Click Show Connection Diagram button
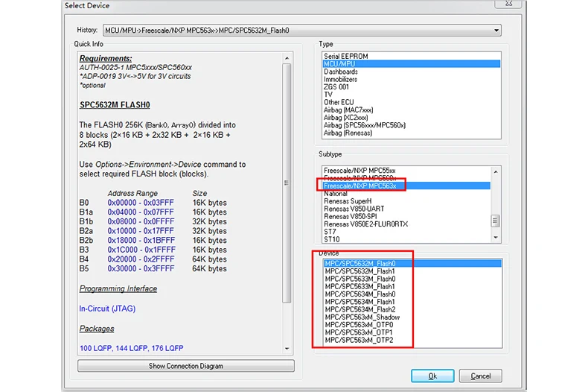The image size is (588, 392). (x=186, y=366)
